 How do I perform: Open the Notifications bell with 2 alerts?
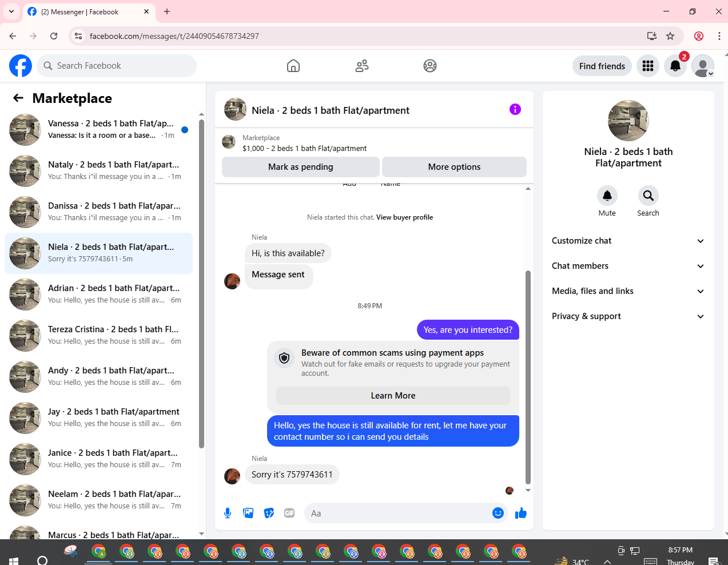tap(675, 66)
